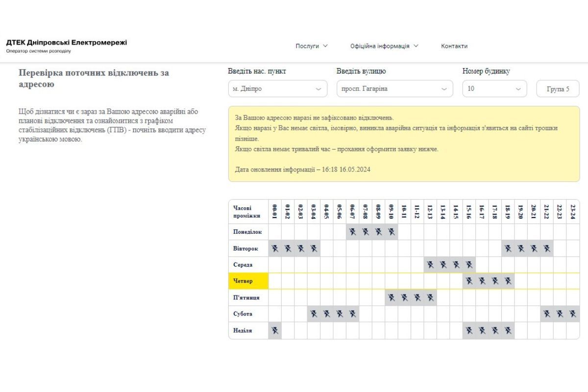The width and height of the screenshot is (588, 392).
Task: Click Tuesday 21-22 outage icon
Action: 547,248
